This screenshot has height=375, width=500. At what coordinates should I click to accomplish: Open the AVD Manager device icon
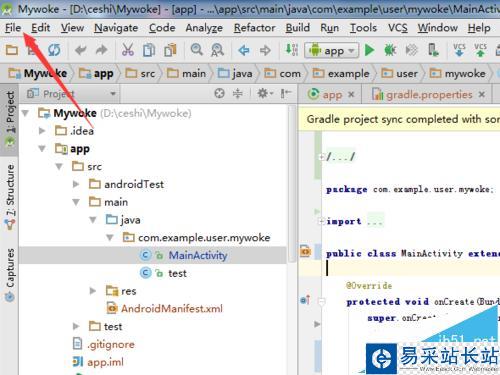[433, 50]
